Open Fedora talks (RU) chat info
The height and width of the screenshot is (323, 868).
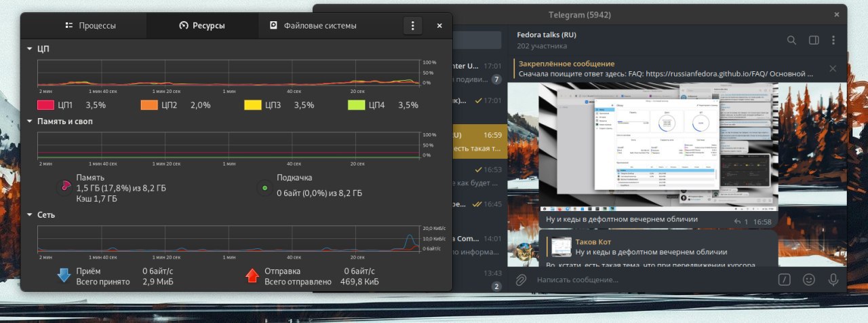(x=547, y=35)
